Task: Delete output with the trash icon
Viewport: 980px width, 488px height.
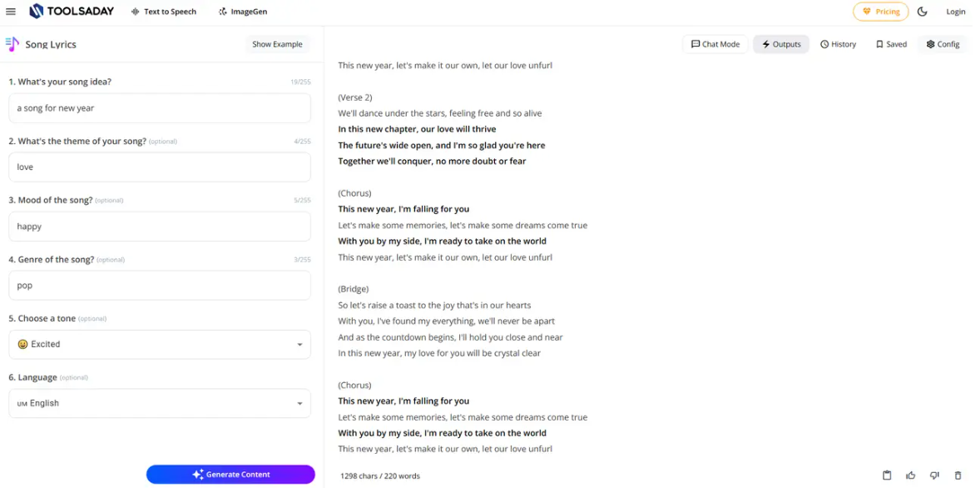Action: [x=958, y=476]
